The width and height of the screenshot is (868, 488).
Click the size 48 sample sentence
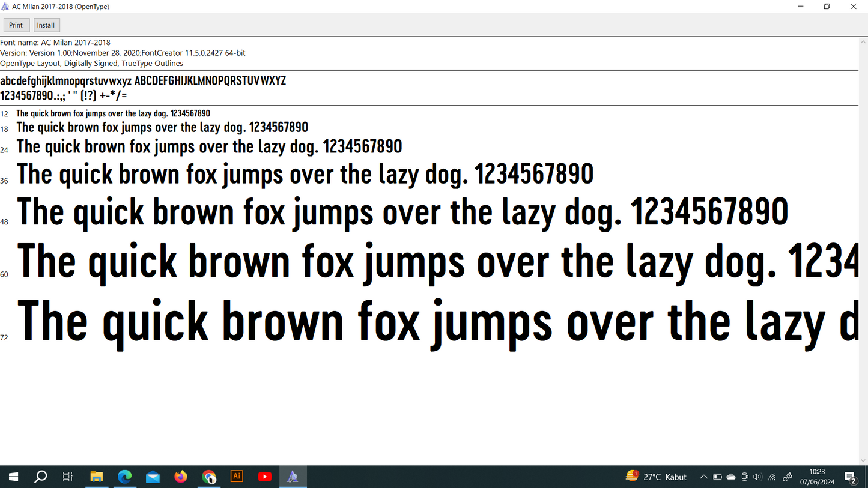pos(402,212)
